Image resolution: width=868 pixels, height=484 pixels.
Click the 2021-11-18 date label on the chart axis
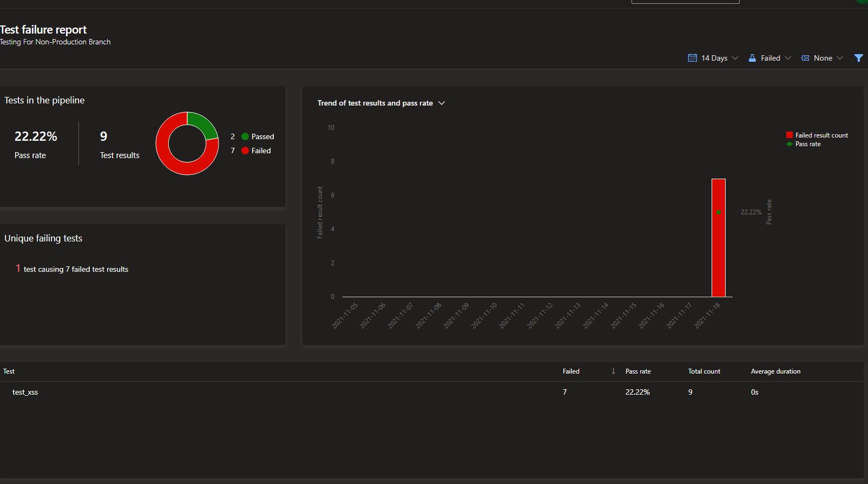click(707, 316)
